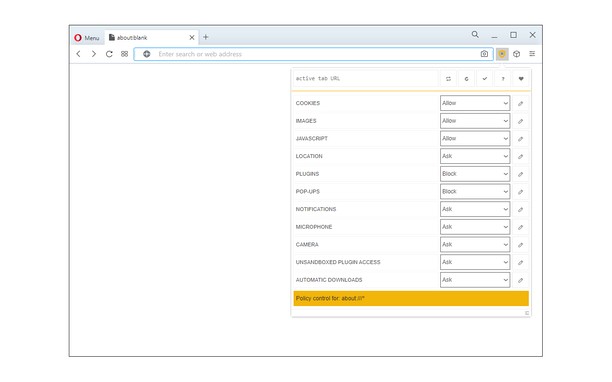Click the Policy control for about:///* bar
Viewport: 612px width, 382px height.
tap(411, 298)
